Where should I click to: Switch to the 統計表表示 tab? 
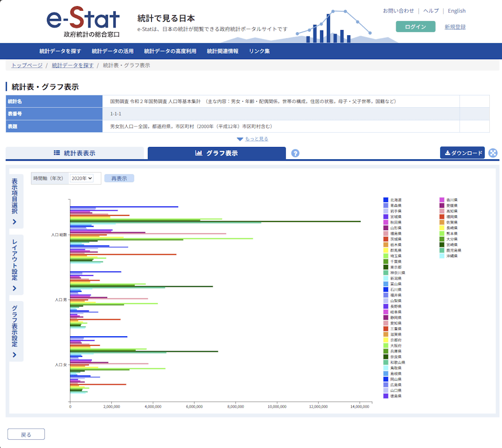[75, 153]
